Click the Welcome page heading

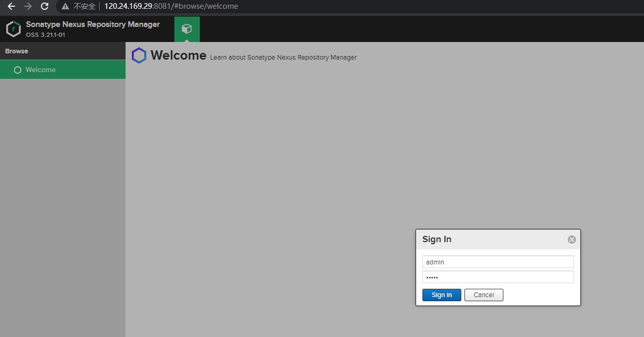(179, 55)
